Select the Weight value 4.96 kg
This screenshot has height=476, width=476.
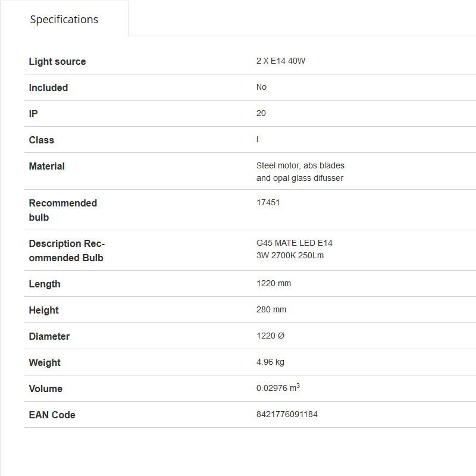270,362
